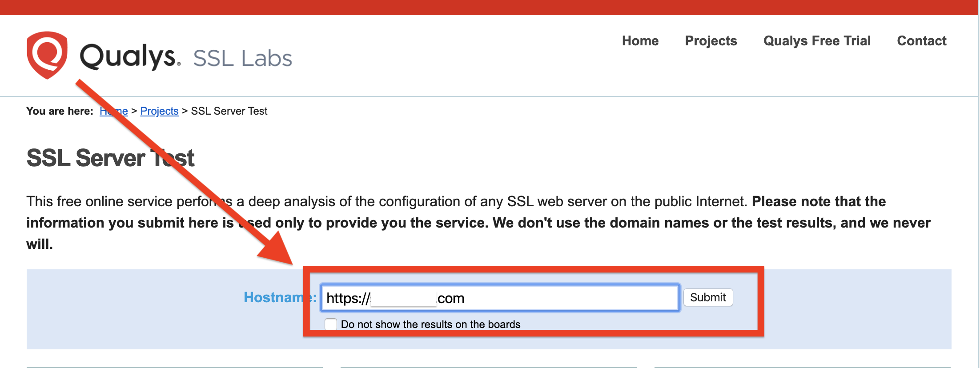The width and height of the screenshot is (980, 368).
Task: Follow the Home breadcrumb link
Action: tap(114, 111)
